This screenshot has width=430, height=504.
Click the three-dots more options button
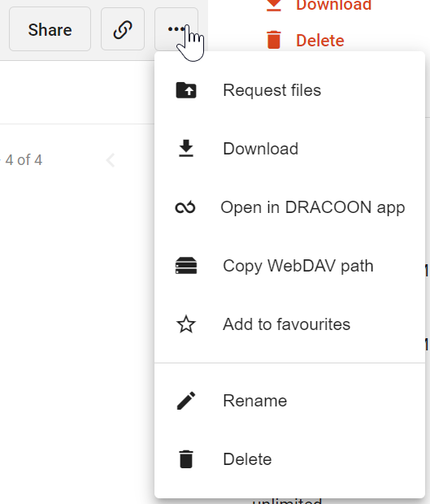click(x=176, y=29)
